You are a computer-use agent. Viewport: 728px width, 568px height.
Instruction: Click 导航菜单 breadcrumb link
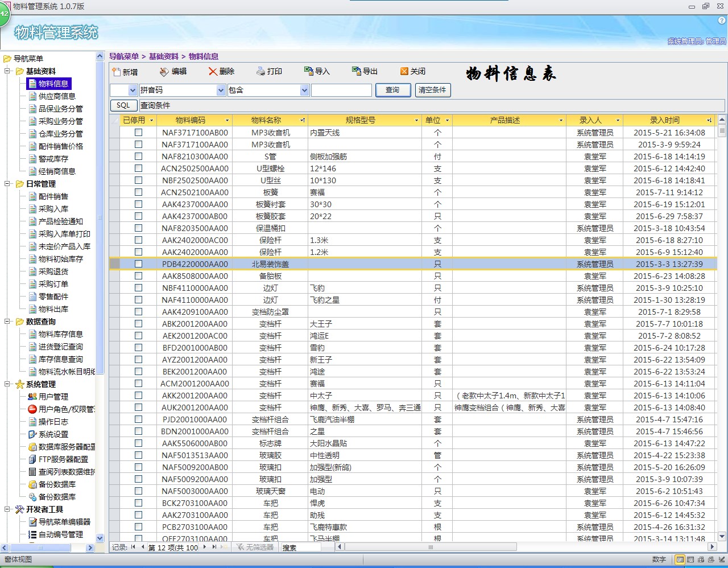(x=124, y=56)
